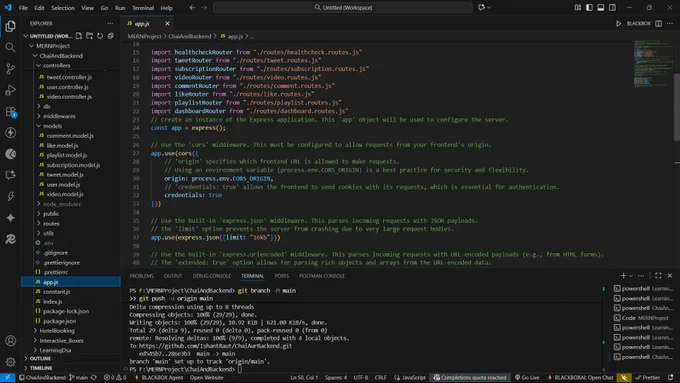Switch to the POSTMAN CONSOLE tab
Viewport: 680px width, 383px height.
(x=322, y=276)
